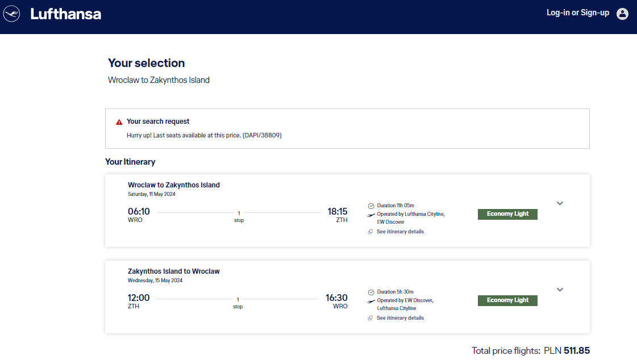The image size is (637, 364).
Task: Click the plane icon beside Operated by Lufthansa Cityline
Action: 371,215
